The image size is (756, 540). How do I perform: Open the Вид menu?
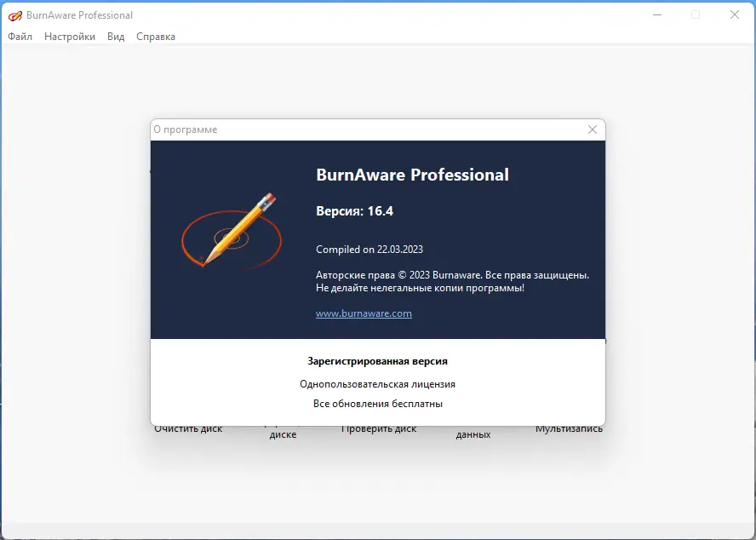point(116,37)
